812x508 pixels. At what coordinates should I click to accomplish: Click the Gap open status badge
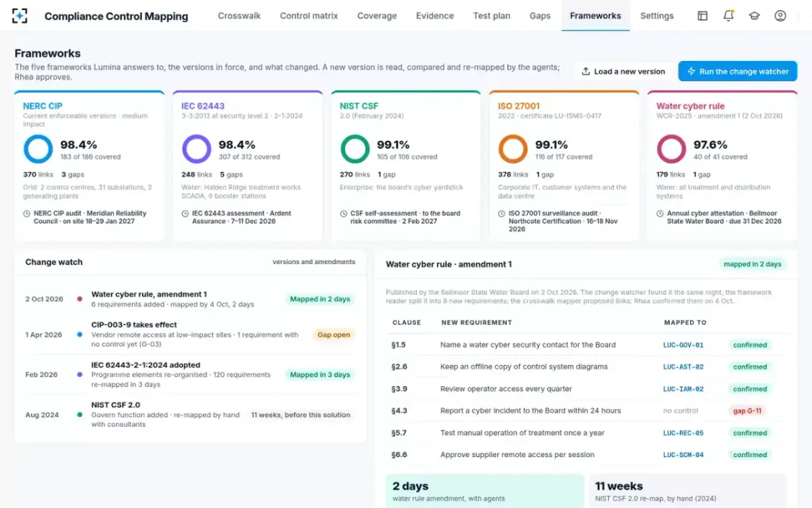coord(334,335)
